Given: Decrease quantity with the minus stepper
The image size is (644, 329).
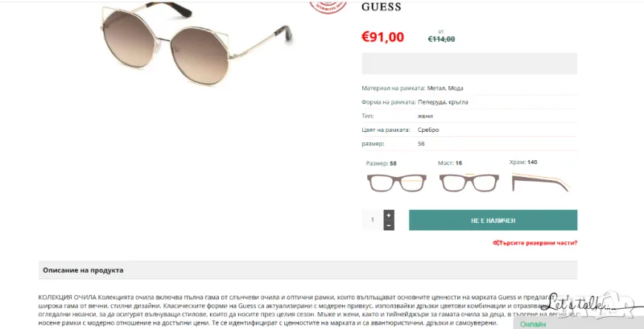Looking at the screenshot, I should click(389, 225).
